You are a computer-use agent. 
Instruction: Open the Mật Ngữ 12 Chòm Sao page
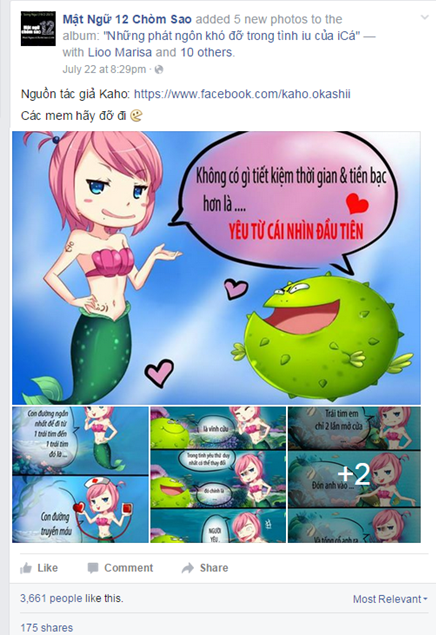coord(127,19)
